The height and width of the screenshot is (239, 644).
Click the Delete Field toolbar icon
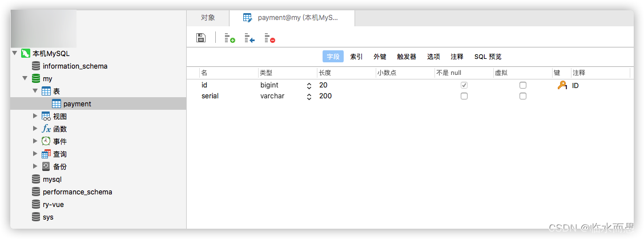(x=270, y=38)
